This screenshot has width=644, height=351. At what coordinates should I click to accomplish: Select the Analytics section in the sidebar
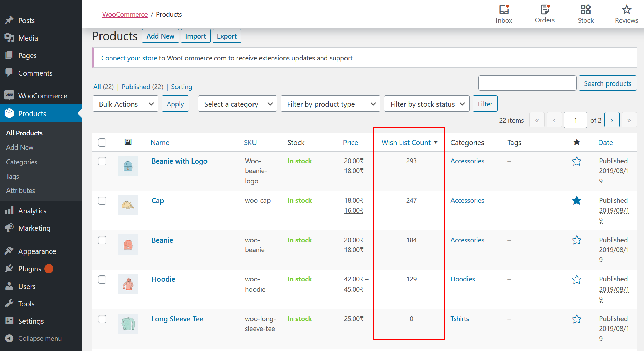(32, 210)
